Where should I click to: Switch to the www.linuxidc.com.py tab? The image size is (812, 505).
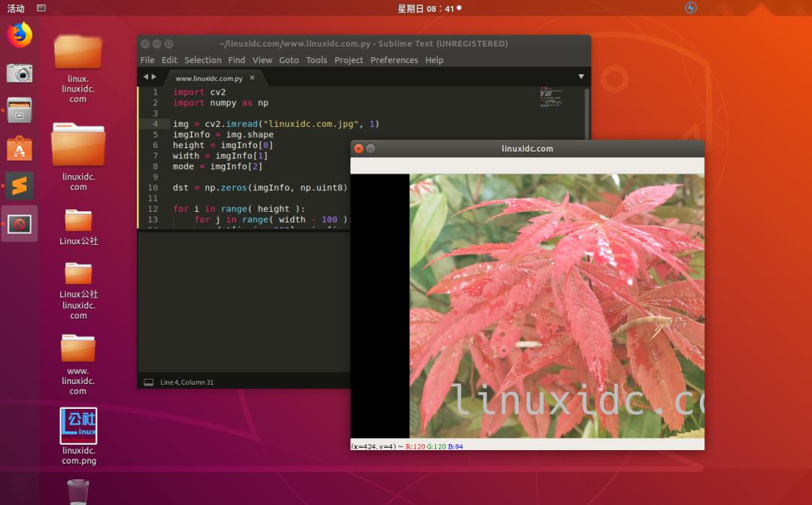pos(208,78)
